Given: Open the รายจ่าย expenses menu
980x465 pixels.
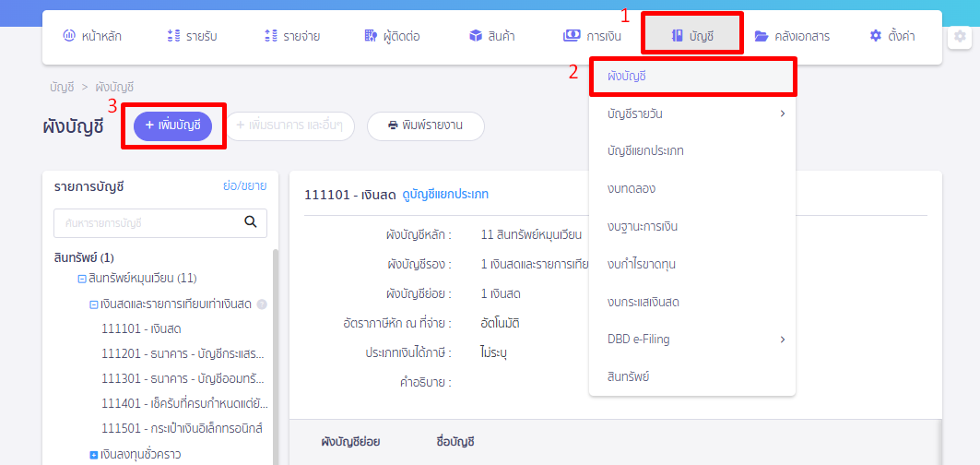Looking at the screenshot, I should (x=292, y=36).
